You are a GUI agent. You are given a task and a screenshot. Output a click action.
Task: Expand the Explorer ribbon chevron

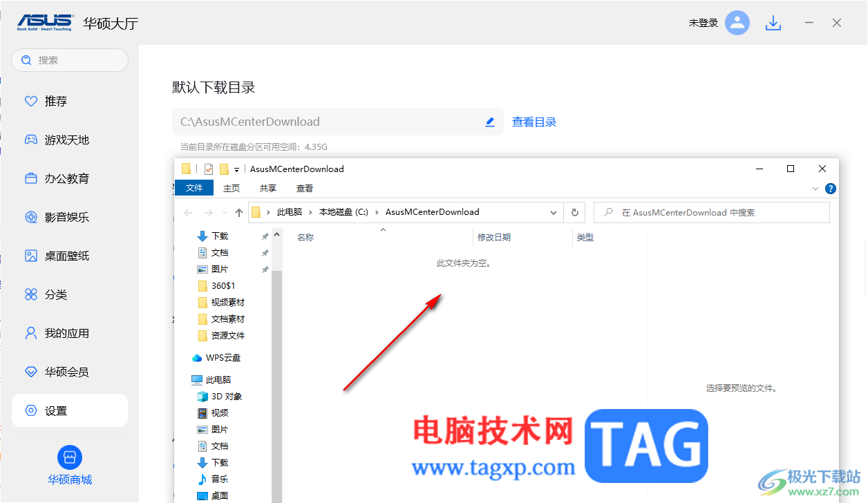point(815,188)
